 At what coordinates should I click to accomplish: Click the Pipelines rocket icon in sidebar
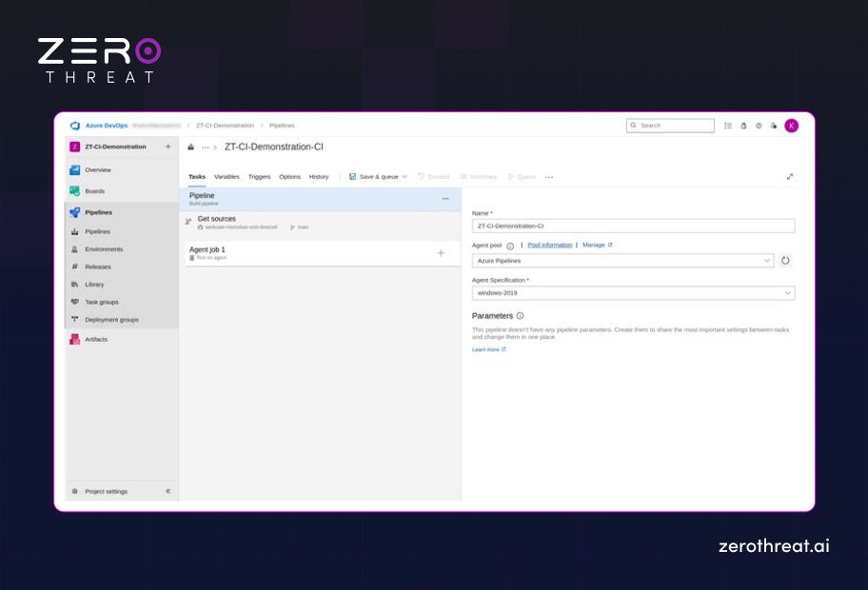point(75,212)
